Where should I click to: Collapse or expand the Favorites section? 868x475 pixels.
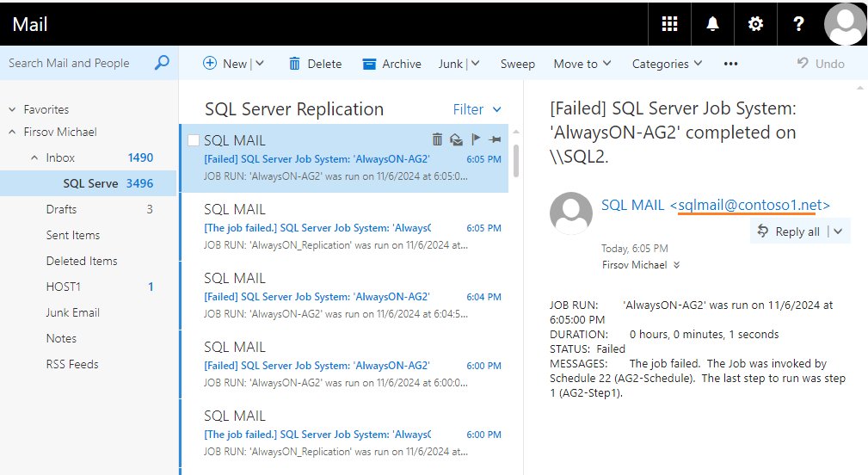coord(12,109)
